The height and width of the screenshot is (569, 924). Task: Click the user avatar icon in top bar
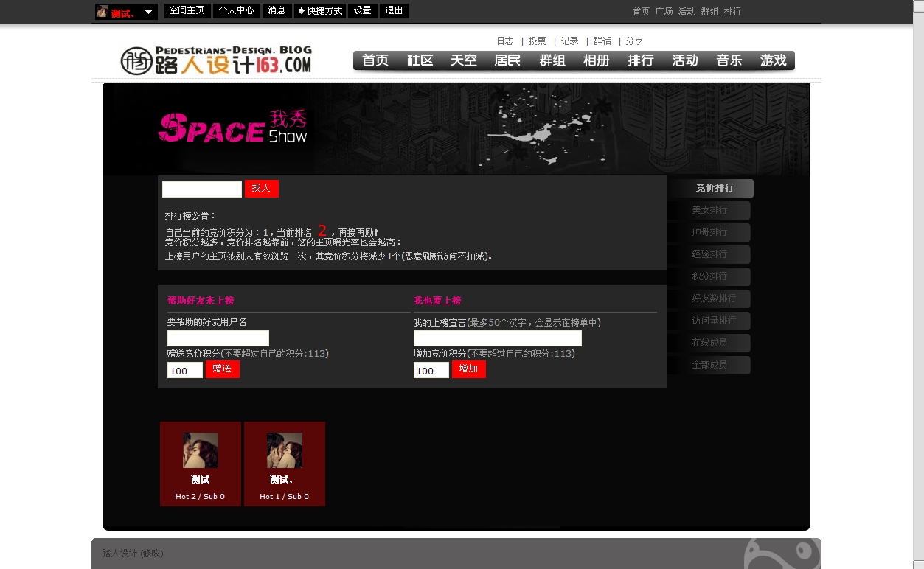pos(103,12)
